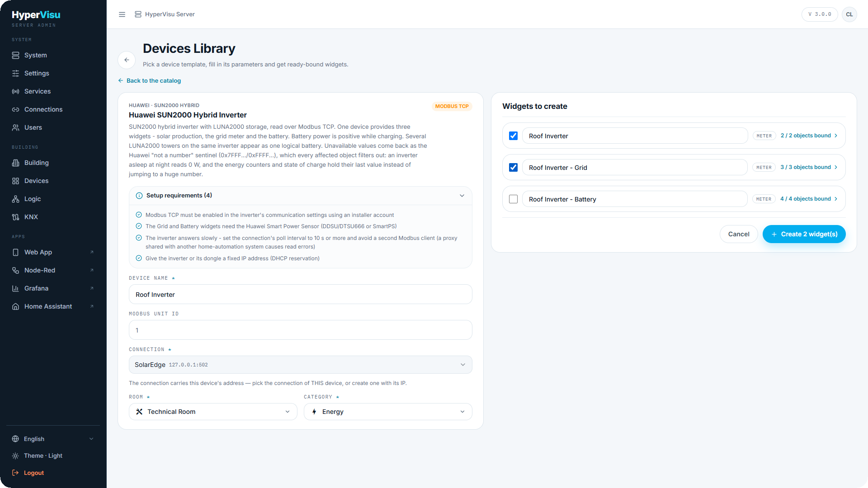Click the Setup requirements info icon
This screenshot has height=488, width=868.
(139, 196)
